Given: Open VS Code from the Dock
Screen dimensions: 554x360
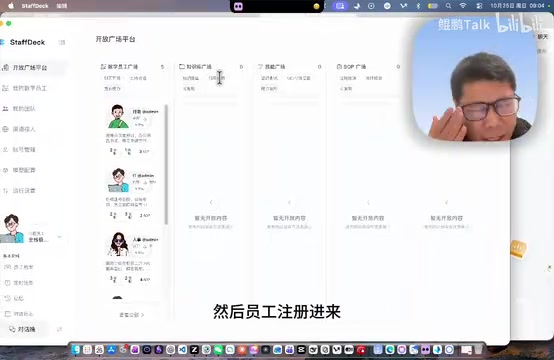Looking at the screenshot, I should (x=182, y=350).
